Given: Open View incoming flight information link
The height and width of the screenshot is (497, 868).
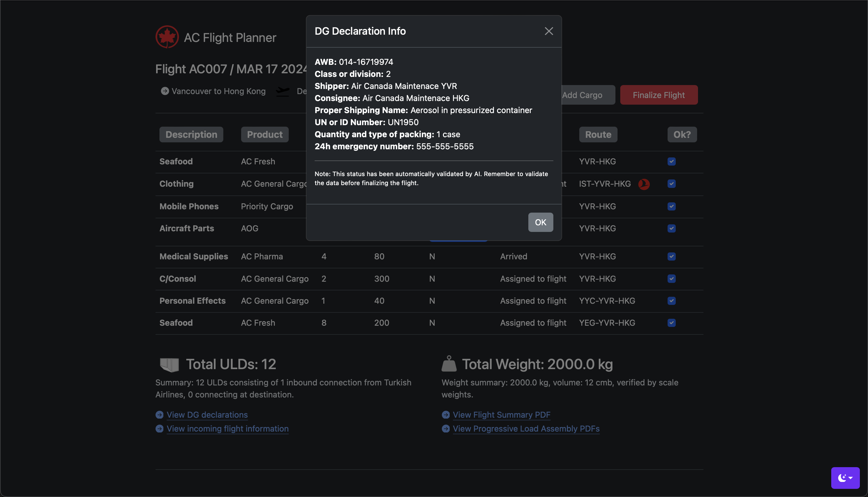Looking at the screenshot, I should [227, 429].
